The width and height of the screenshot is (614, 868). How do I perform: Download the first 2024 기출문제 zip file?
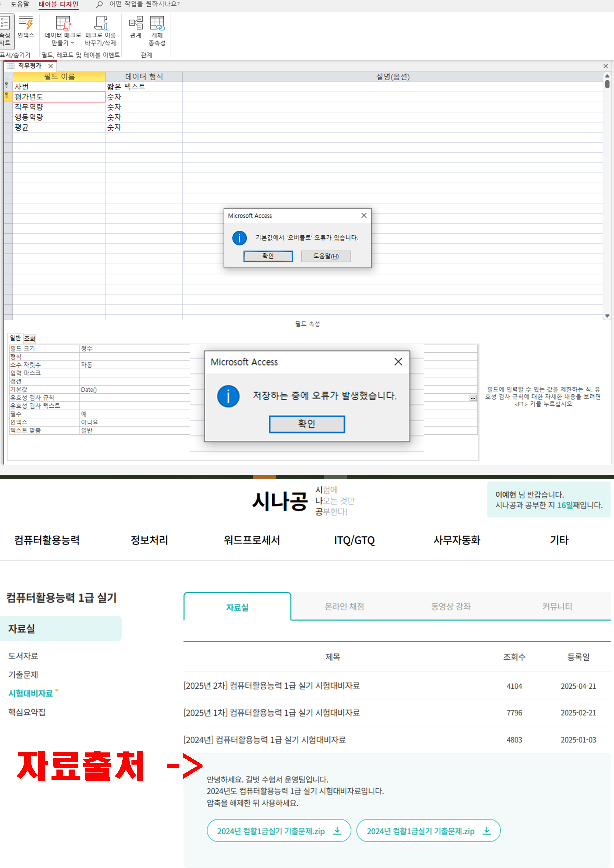click(x=279, y=831)
